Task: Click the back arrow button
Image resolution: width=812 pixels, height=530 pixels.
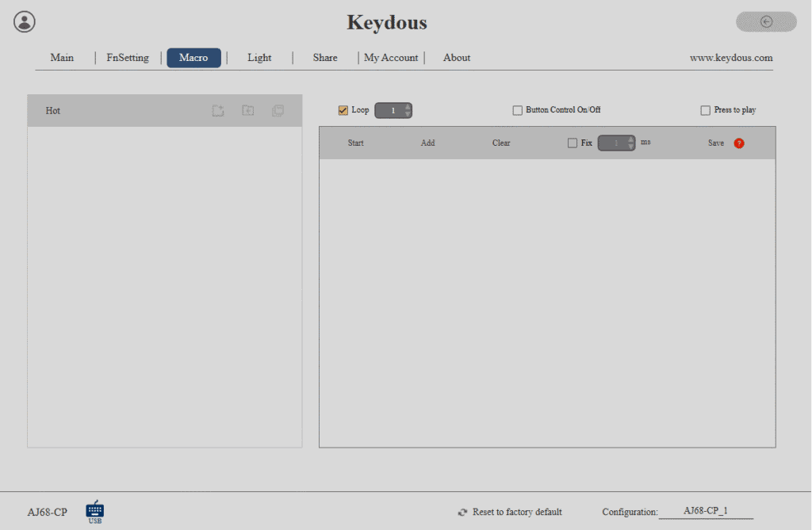Action: coord(767,21)
